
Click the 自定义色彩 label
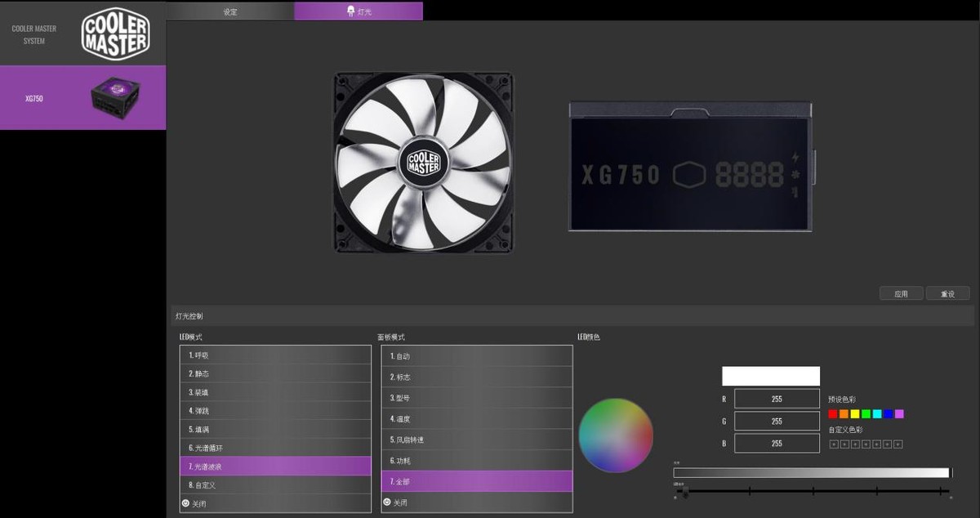pyautogui.click(x=845, y=430)
